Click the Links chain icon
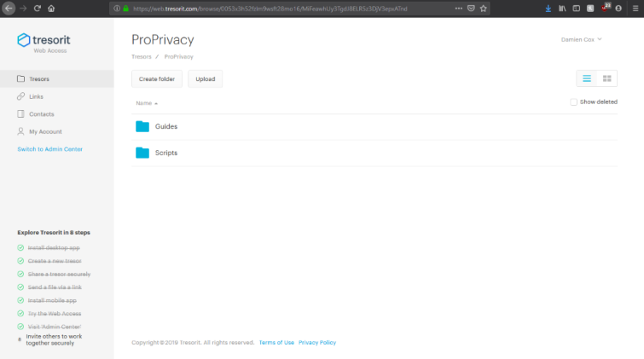The height and width of the screenshot is (359, 644). [20, 96]
